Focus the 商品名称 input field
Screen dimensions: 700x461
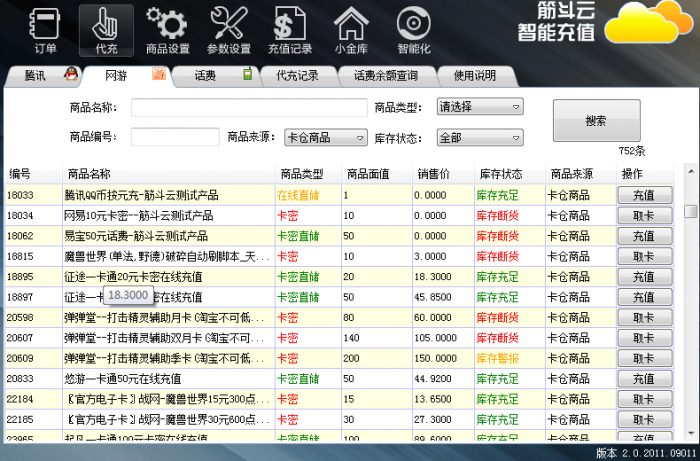pos(249,108)
